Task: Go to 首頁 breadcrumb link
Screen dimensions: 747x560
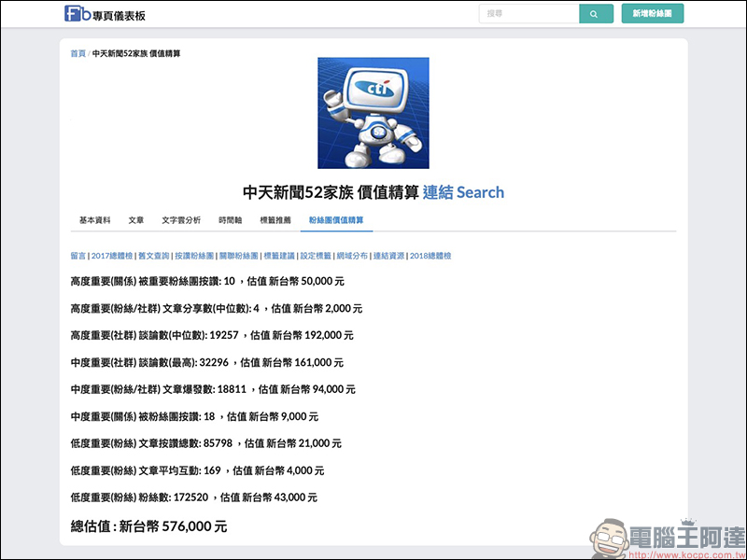Action: coord(78,53)
